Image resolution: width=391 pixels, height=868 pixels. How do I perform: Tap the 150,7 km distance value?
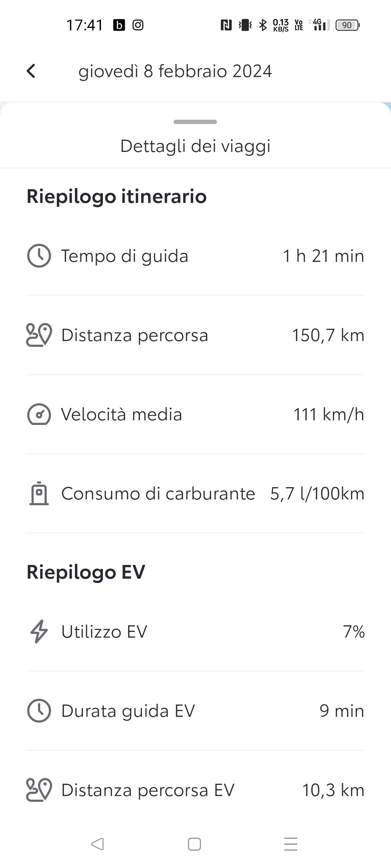click(x=328, y=335)
